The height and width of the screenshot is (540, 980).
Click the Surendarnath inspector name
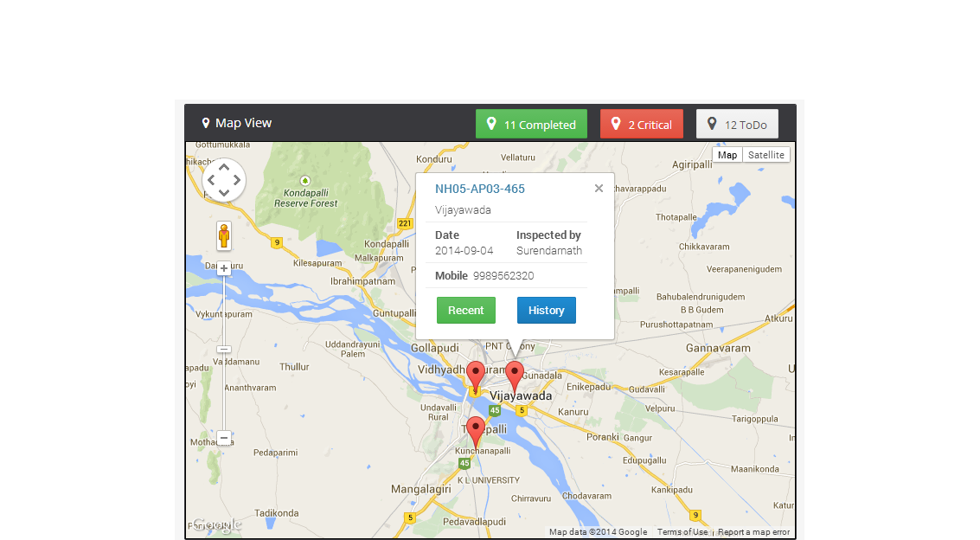pos(548,251)
